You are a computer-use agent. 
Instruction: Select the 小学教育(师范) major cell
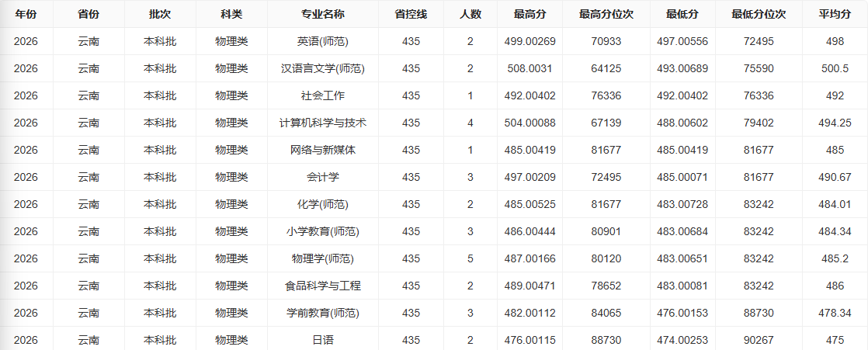pyautogui.click(x=323, y=232)
